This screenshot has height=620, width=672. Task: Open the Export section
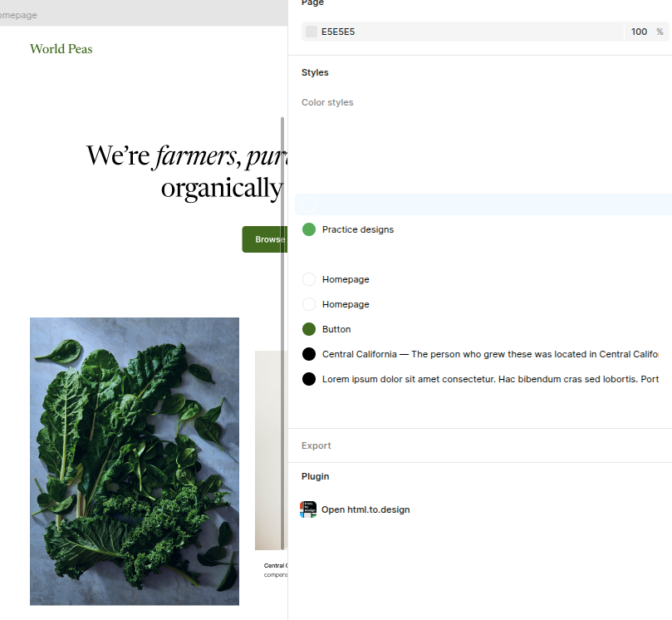316,445
